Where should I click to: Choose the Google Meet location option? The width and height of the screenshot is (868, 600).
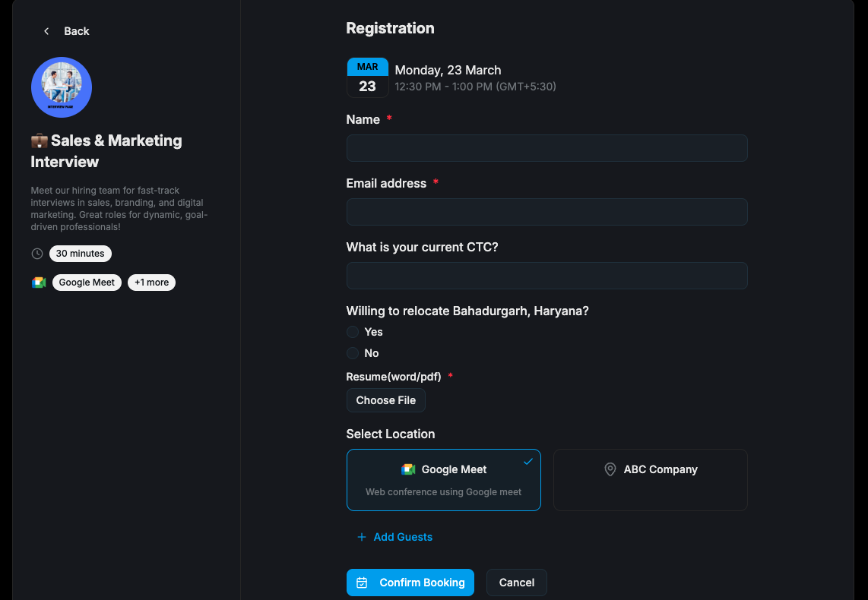point(444,480)
